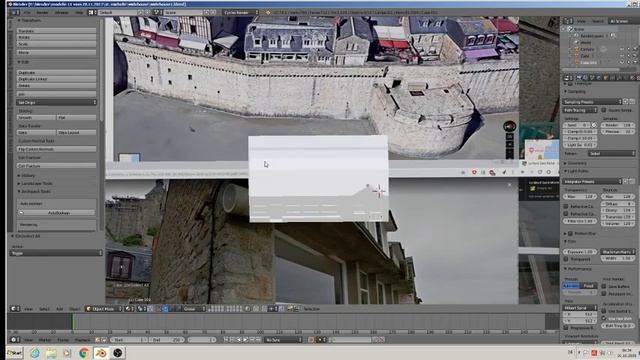Click the green current-frame marker in timeline
640x360 pixels.
click(x=73, y=322)
